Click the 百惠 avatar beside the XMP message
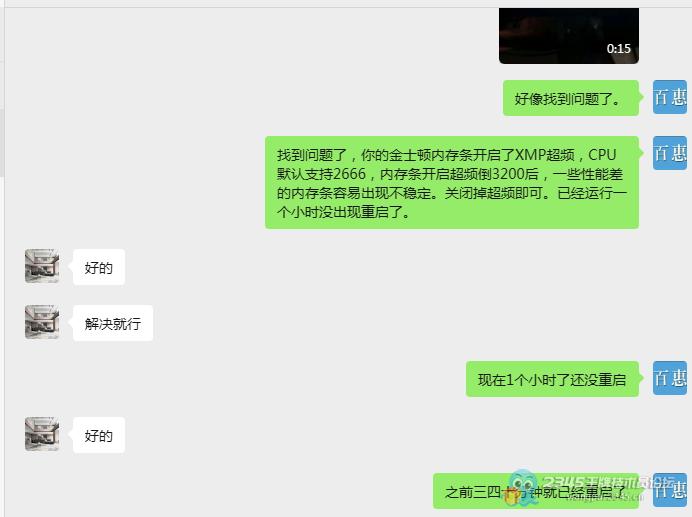The height and width of the screenshot is (517, 692). click(670, 153)
